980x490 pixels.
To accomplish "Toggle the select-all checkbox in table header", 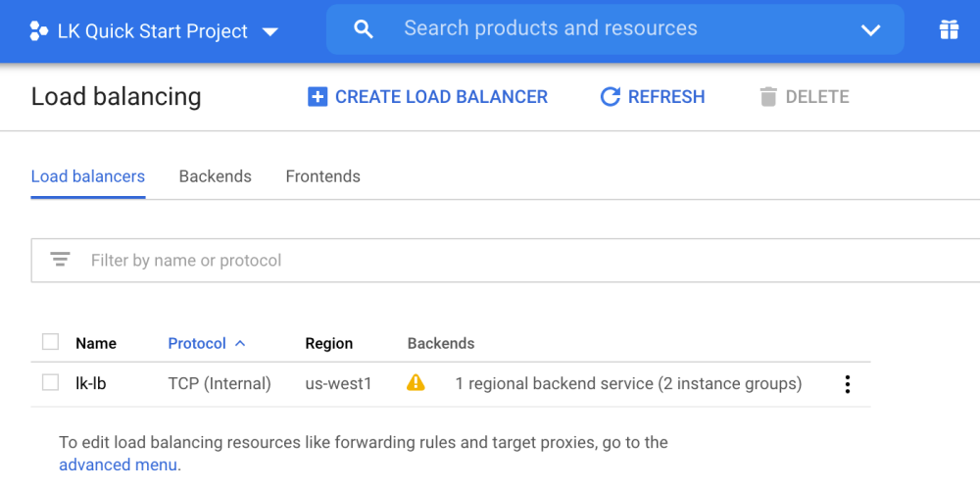I will [x=50, y=342].
